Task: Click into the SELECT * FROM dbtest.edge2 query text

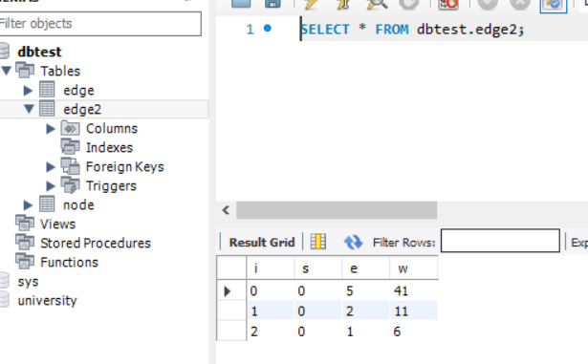Action: pos(412,30)
